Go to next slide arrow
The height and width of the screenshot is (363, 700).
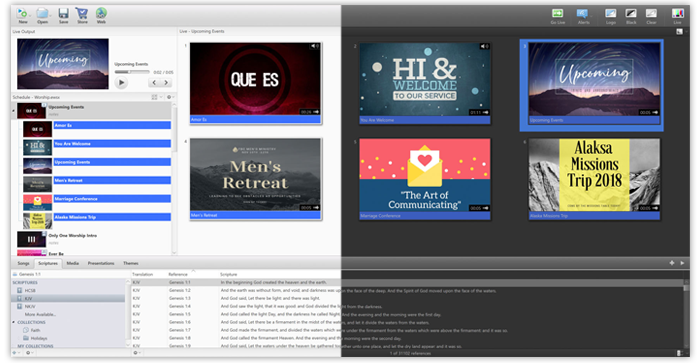pyautogui.click(x=166, y=83)
